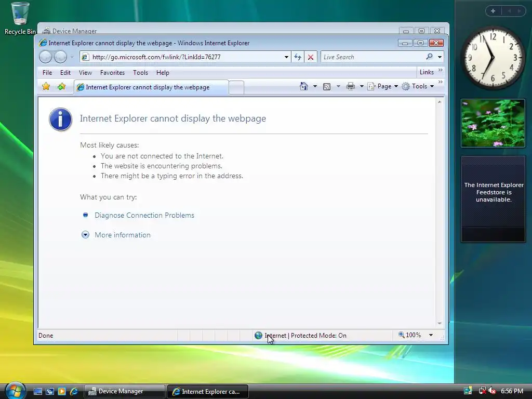This screenshot has width=532, height=399.
Task: Select the 'Internet Explorer cannot display the webpage' tab
Action: (x=151, y=87)
